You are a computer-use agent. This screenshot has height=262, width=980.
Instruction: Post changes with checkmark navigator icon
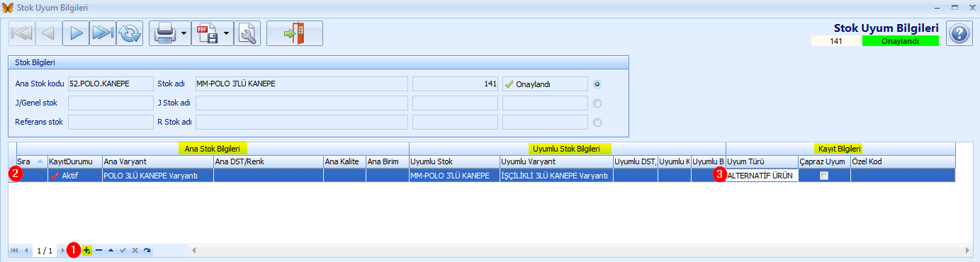[x=123, y=251]
